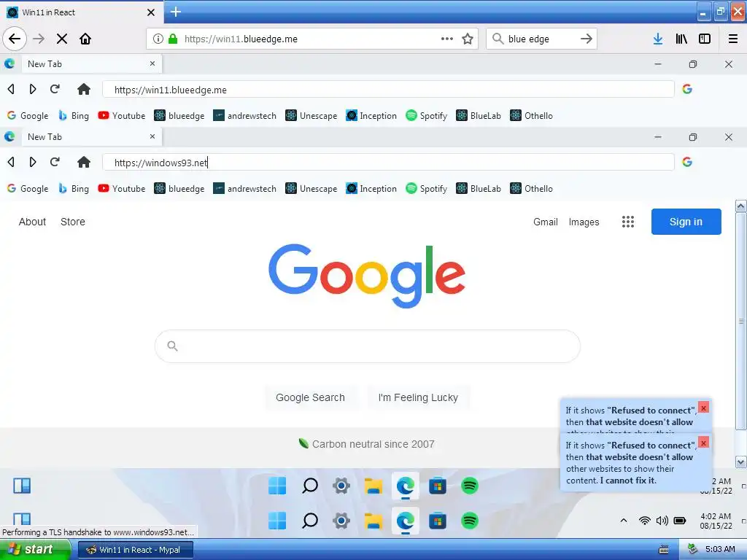The height and width of the screenshot is (560, 747).
Task: Open Microsoft Store in upper Win11 taskbar
Action: [x=438, y=486]
